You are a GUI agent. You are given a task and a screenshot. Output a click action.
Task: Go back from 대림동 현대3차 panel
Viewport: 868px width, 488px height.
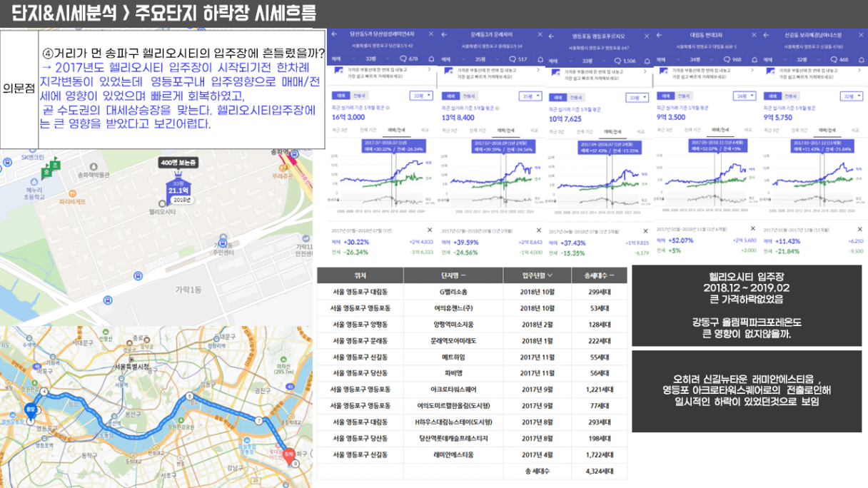coord(660,34)
